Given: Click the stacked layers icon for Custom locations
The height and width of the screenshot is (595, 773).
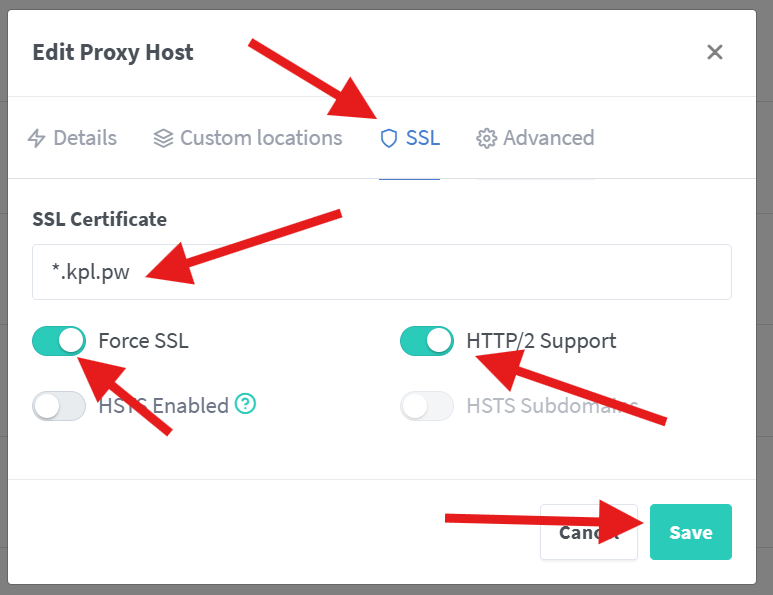Looking at the screenshot, I should click(x=163, y=138).
